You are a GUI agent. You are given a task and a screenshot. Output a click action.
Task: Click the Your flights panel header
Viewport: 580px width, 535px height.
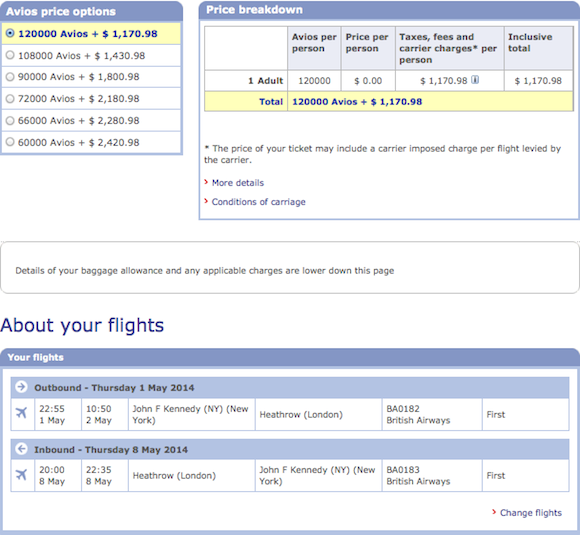pyautogui.click(x=290, y=357)
